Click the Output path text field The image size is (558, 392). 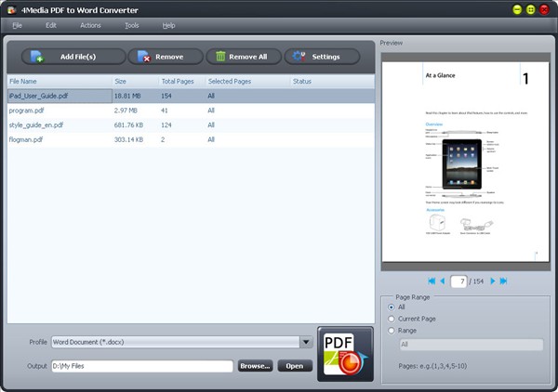pyautogui.click(x=141, y=366)
